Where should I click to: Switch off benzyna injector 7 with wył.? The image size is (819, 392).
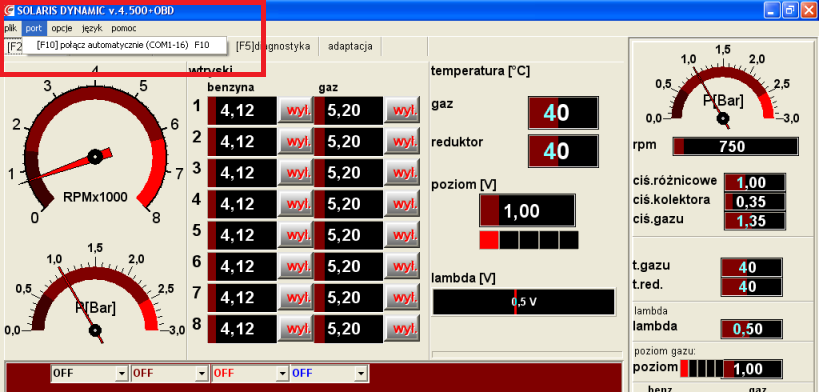(296, 297)
